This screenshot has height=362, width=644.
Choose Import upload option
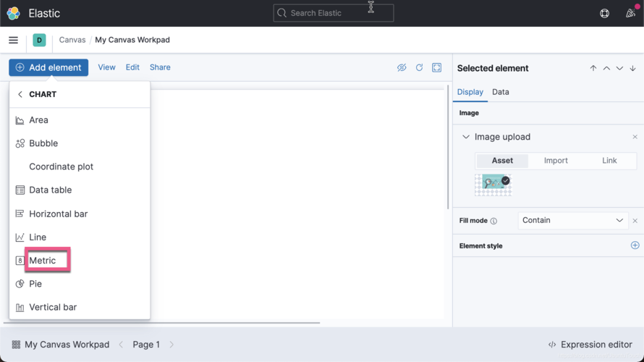point(556,161)
